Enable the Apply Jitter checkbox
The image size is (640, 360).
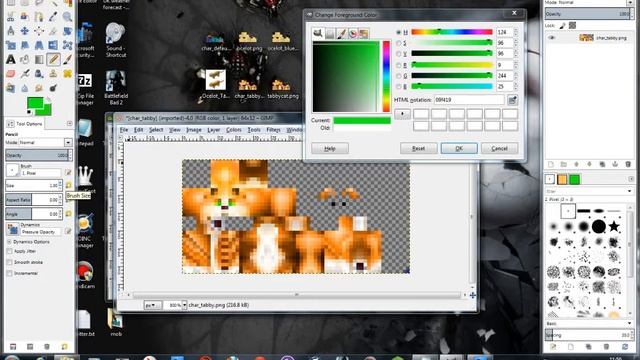pos(9,251)
